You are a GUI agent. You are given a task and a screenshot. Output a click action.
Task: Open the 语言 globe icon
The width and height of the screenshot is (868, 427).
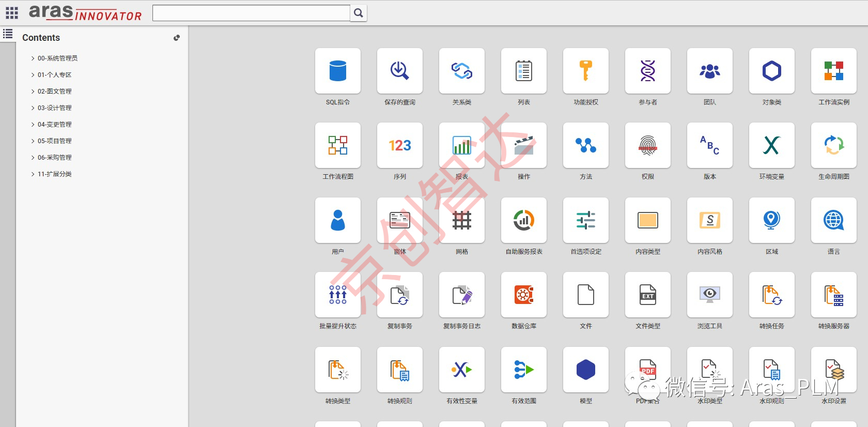tap(834, 221)
